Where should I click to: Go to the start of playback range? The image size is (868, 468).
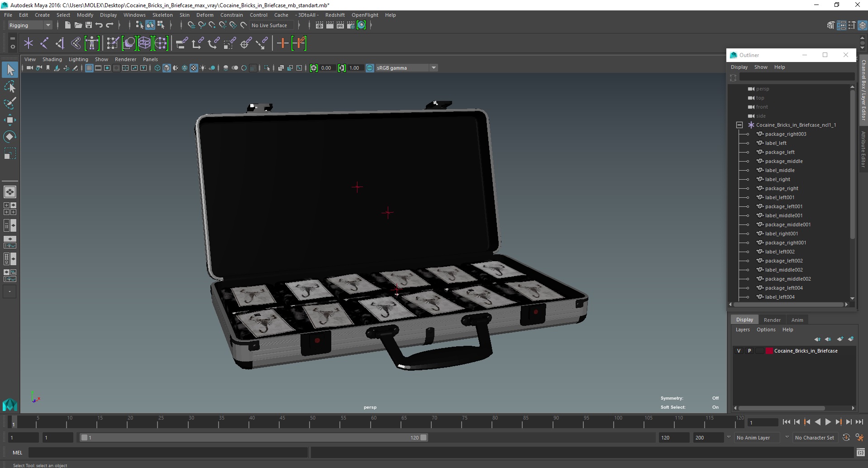coord(786,422)
